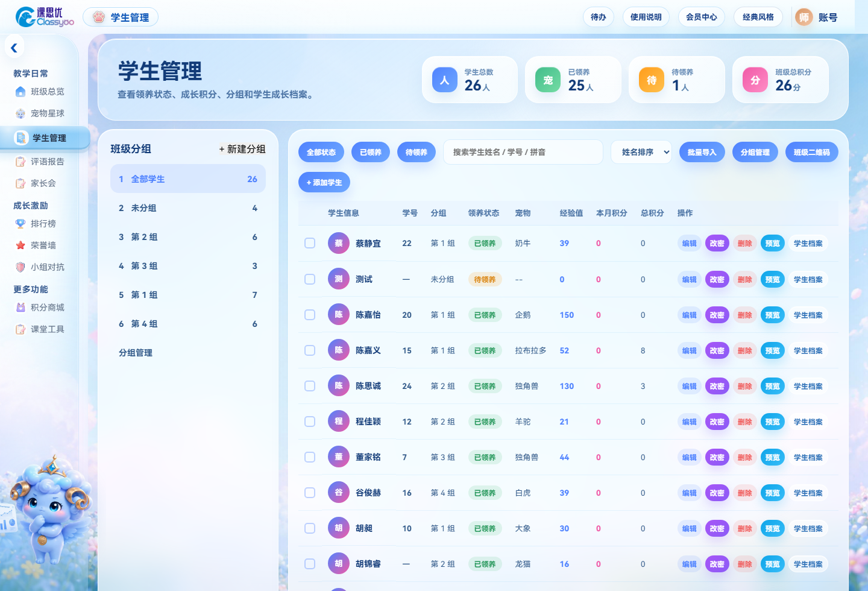Switch to 经典风格
The image size is (868, 591).
point(758,17)
